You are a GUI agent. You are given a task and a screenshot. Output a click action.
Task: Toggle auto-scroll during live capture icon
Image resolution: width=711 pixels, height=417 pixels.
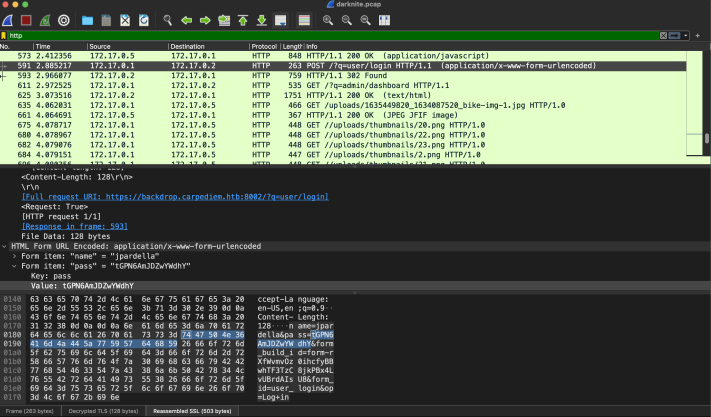pos(282,19)
